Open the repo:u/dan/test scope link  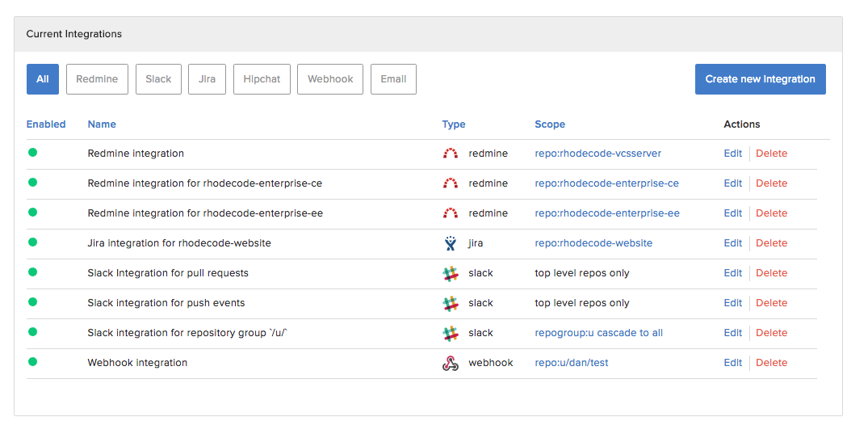[x=571, y=363]
